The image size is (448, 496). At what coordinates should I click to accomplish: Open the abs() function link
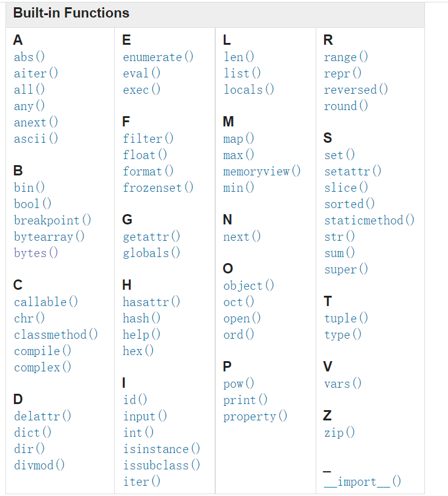[x=29, y=57]
